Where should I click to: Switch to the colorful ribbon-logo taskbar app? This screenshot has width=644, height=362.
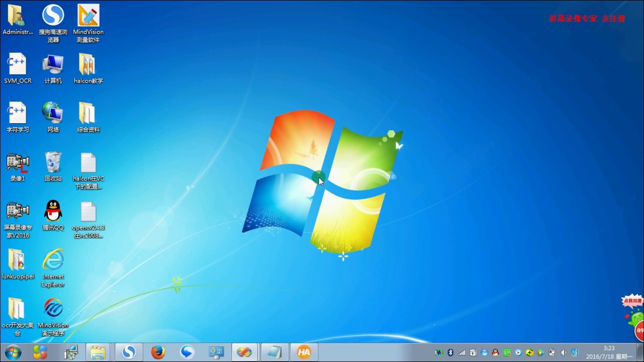pyautogui.click(x=245, y=352)
